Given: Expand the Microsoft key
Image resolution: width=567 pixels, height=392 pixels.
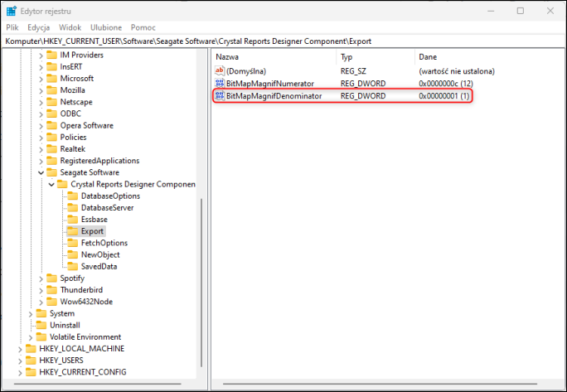Looking at the screenshot, I should coord(41,80).
